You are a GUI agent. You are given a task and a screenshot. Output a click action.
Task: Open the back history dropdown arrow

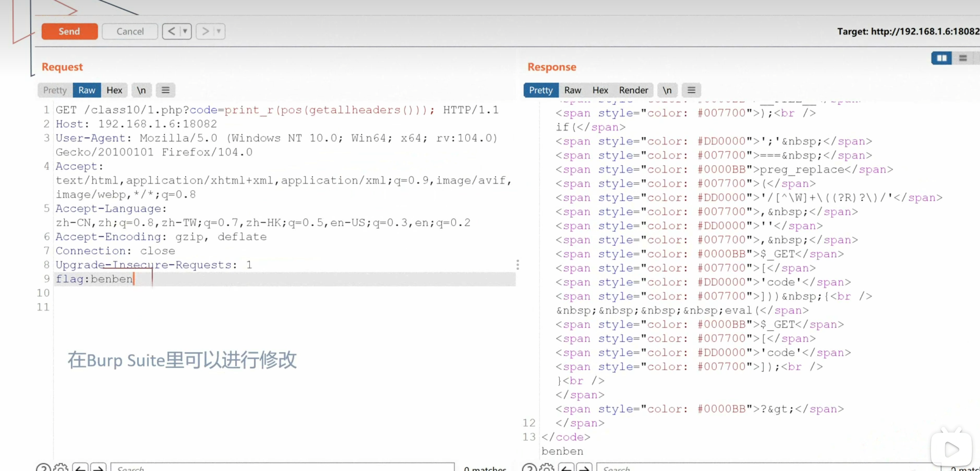(x=185, y=31)
